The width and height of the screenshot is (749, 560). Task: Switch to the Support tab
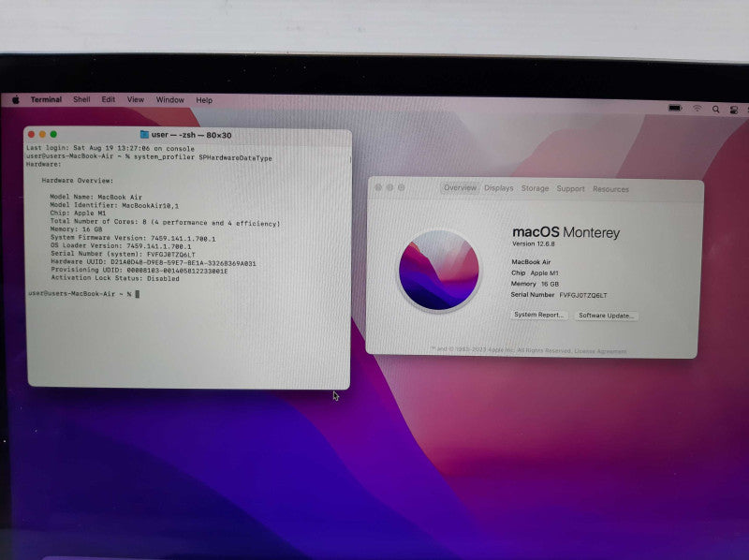point(570,189)
